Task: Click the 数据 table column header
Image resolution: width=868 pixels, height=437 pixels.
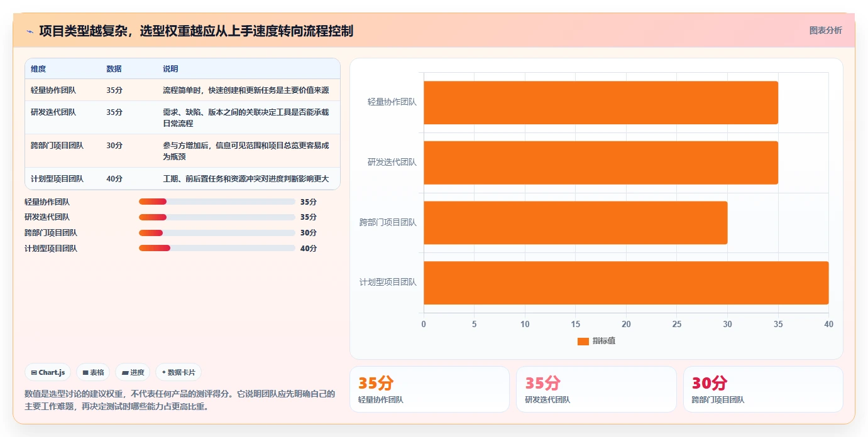Action: pos(114,69)
